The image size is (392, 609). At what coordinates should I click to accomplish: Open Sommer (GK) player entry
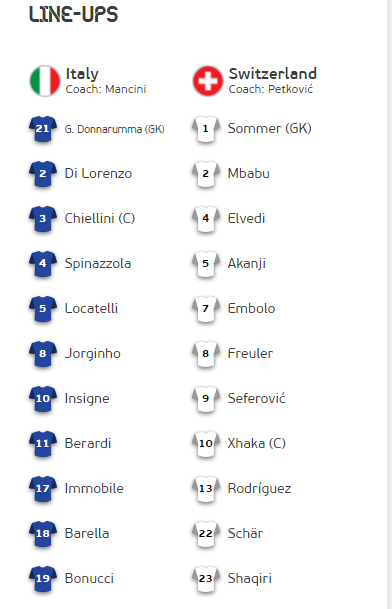(x=270, y=129)
